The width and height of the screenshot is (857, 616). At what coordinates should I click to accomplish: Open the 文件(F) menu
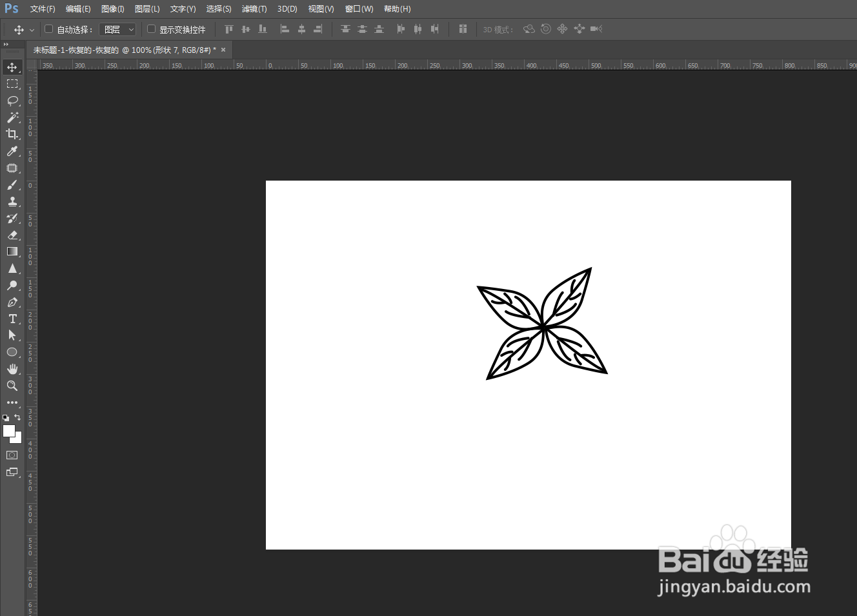(x=43, y=9)
